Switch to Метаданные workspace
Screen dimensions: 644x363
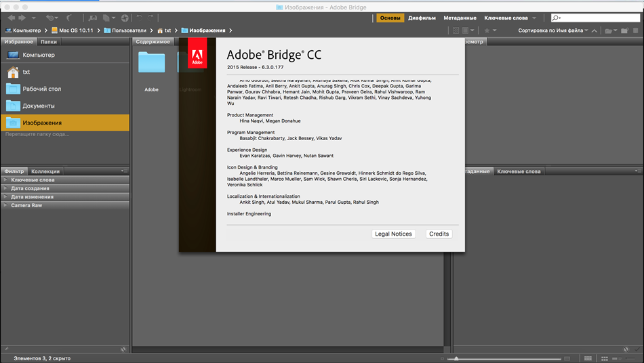tap(460, 18)
